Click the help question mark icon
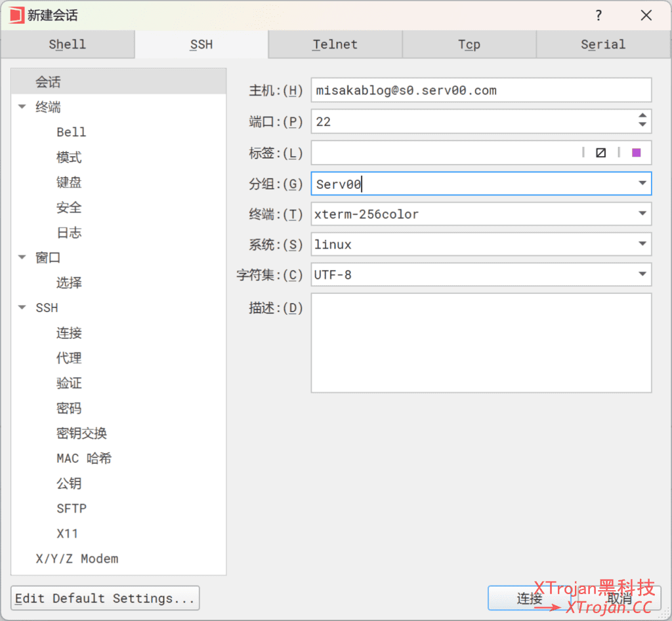Screen dimensions: 672x621 [598, 15]
